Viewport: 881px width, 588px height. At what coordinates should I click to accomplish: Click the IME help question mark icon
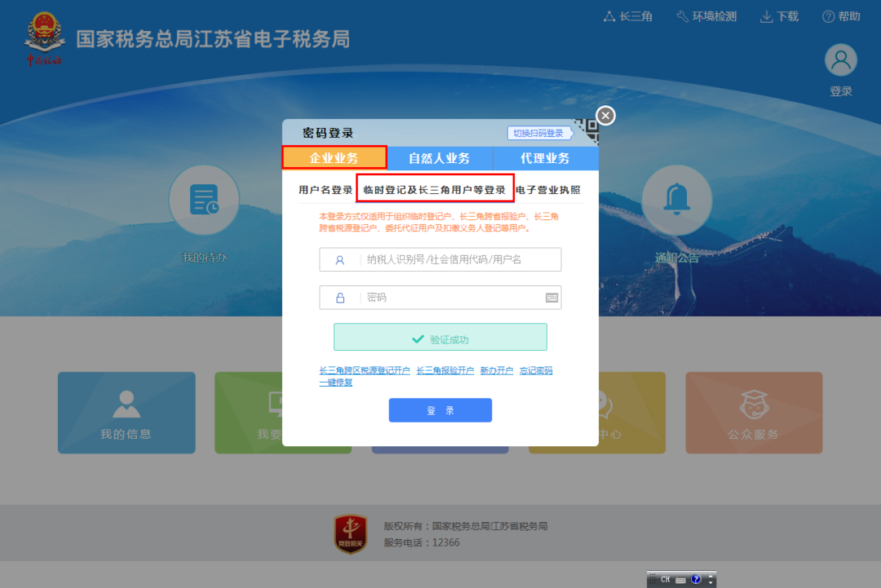pyautogui.click(x=696, y=579)
